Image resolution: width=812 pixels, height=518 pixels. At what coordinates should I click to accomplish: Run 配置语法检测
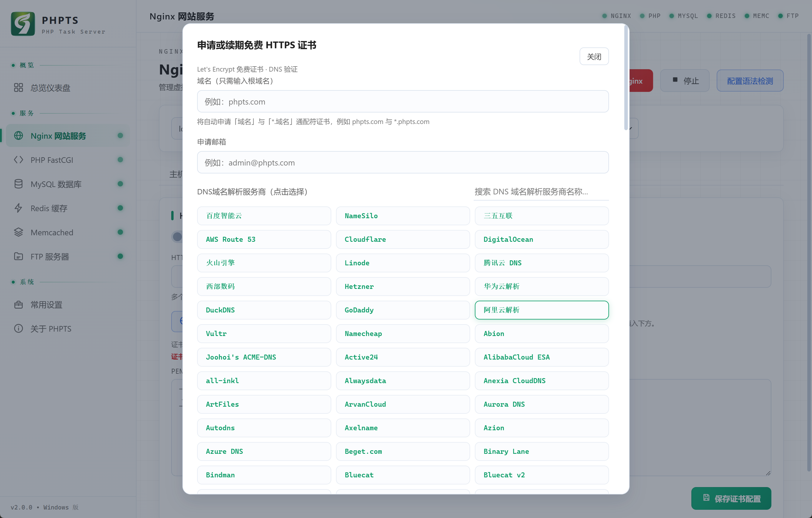[x=750, y=81]
